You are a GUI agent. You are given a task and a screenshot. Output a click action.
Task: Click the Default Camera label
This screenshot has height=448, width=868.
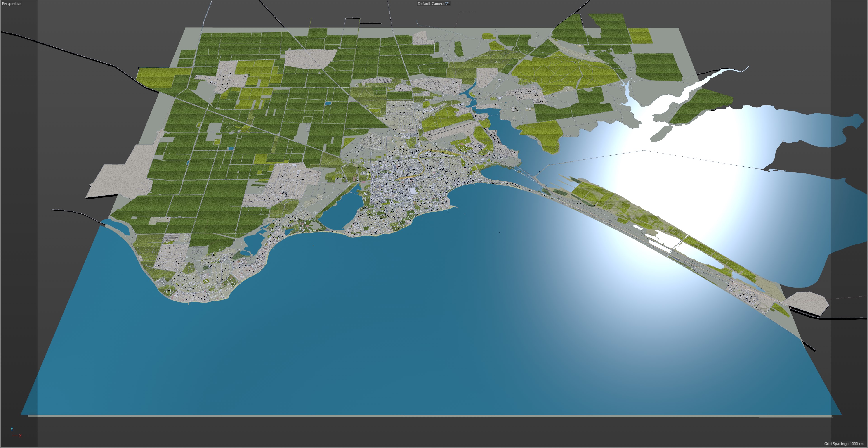point(431,4)
